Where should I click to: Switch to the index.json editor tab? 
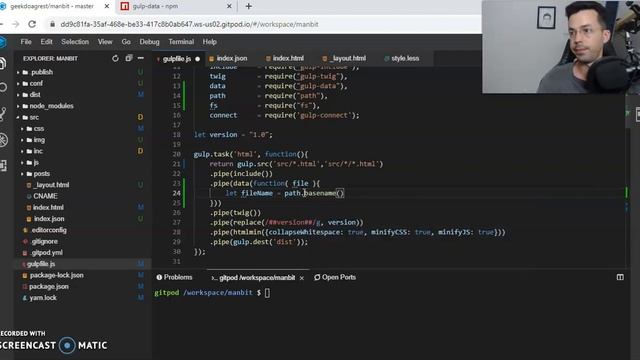pyautogui.click(x=231, y=58)
